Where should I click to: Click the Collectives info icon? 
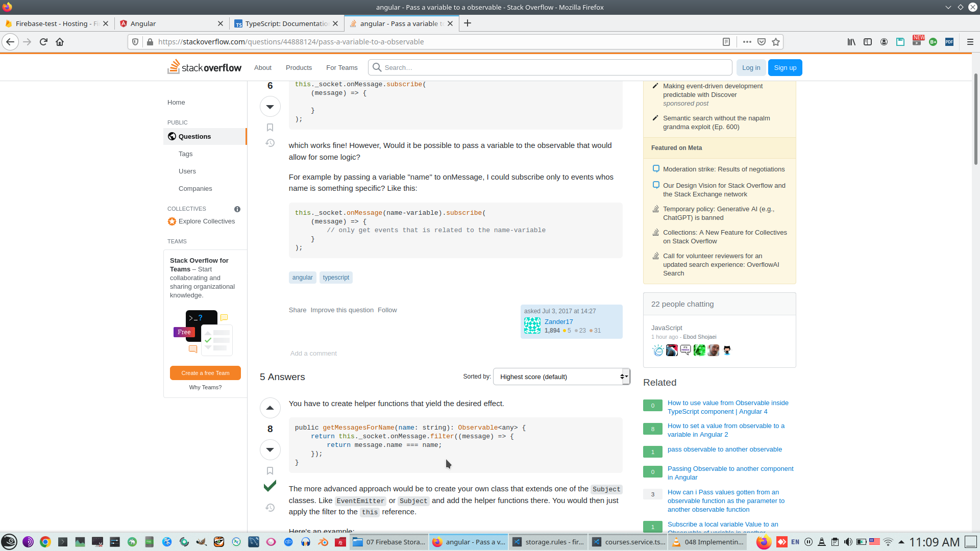click(237, 209)
